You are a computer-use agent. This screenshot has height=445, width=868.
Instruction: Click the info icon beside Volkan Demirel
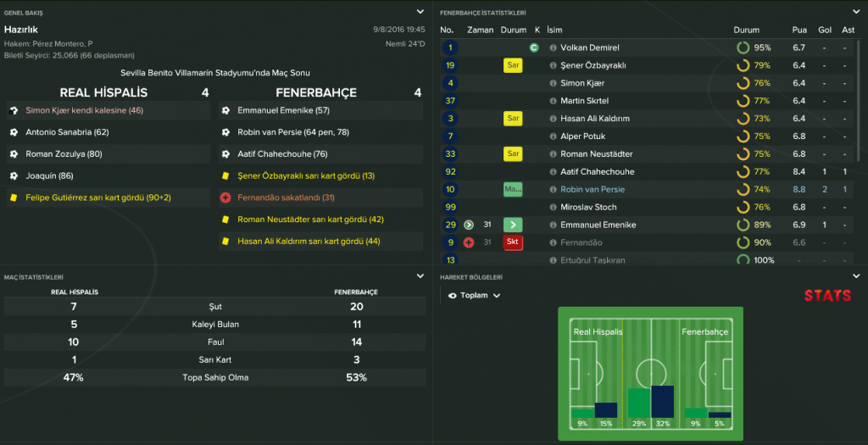[x=553, y=48]
